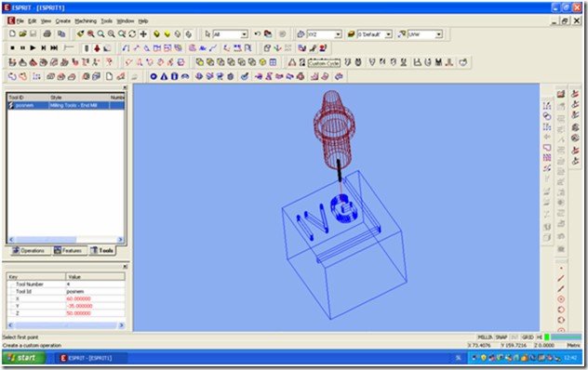
Task: Toggle HI mode in status bar
Action: click(x=540, y=337)
